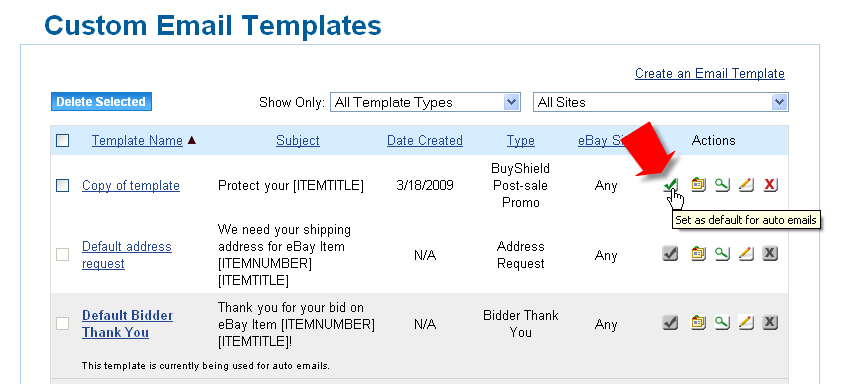The width and height of the screenshot is (845, 384).
Task: Edit Copy of template using the pencil icon
Action: (746, 184)
